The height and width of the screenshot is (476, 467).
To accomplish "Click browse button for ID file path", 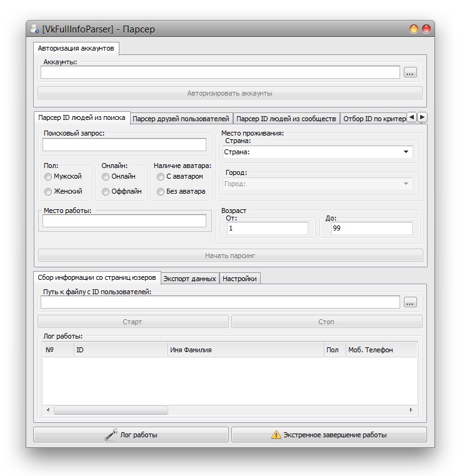I will (409, 302).
